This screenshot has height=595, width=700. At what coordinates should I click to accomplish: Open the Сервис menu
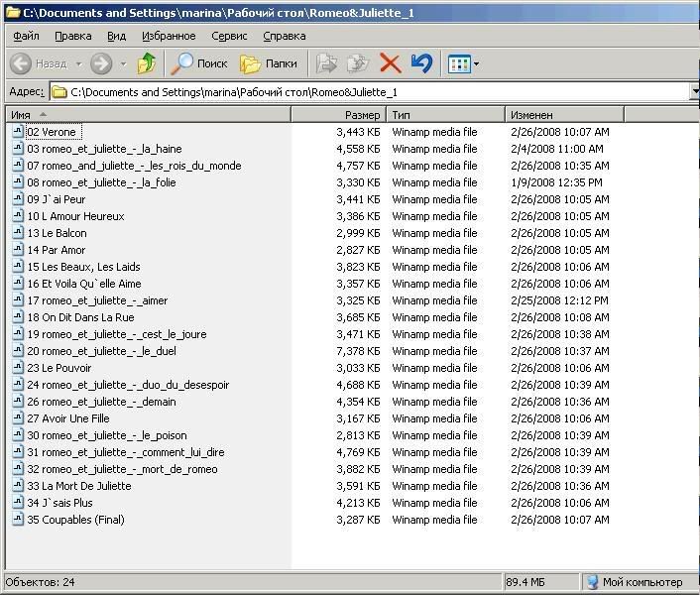click(229, 36)
